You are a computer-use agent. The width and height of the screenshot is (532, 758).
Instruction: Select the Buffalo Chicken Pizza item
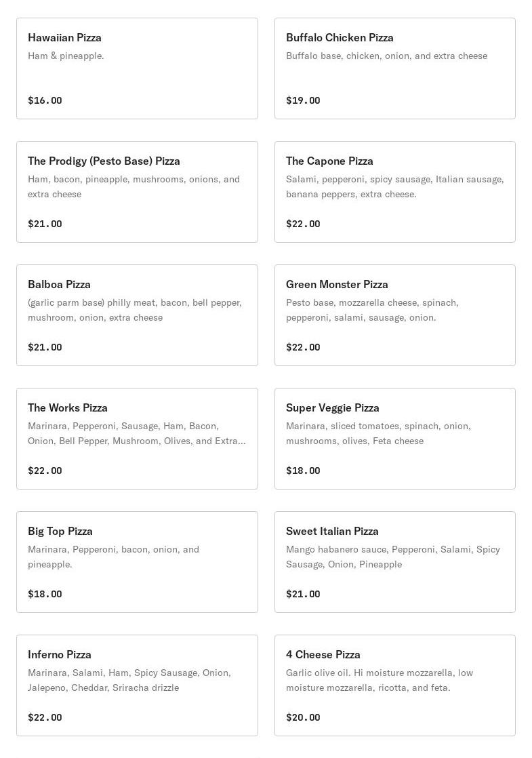[x=395, y=68]
